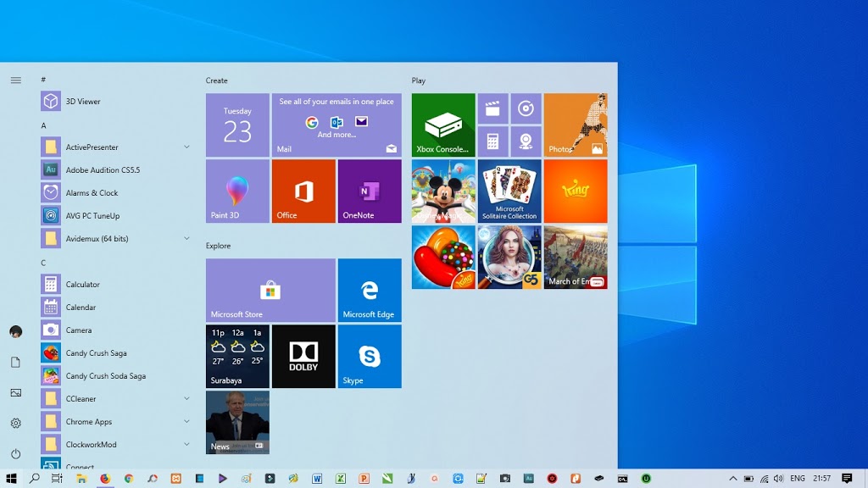This screenshot has width=868, height=488.
Task: Open the OneNote tile
Action: [370, 191]
